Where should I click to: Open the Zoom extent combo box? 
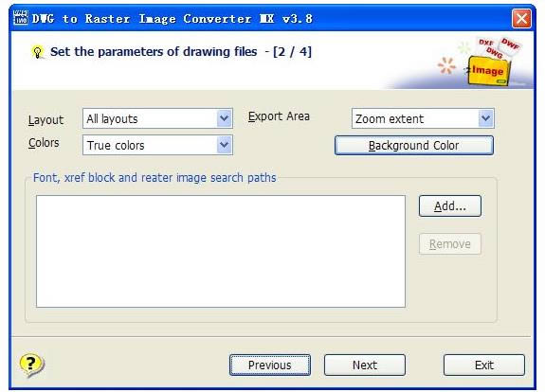pyautogui.click(x=423, y=118)
